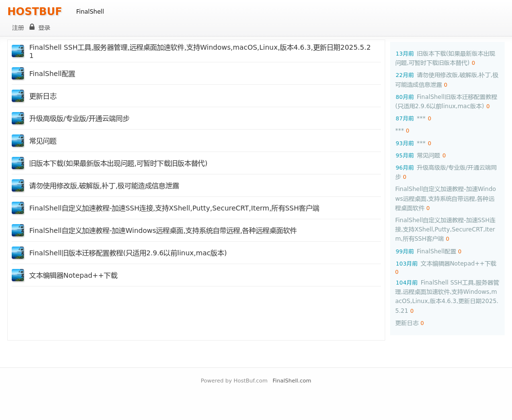Click the thumbnail icon beside FinalShell配置
This screenshot has height=420, width=512.
click(x=18, y=74)
